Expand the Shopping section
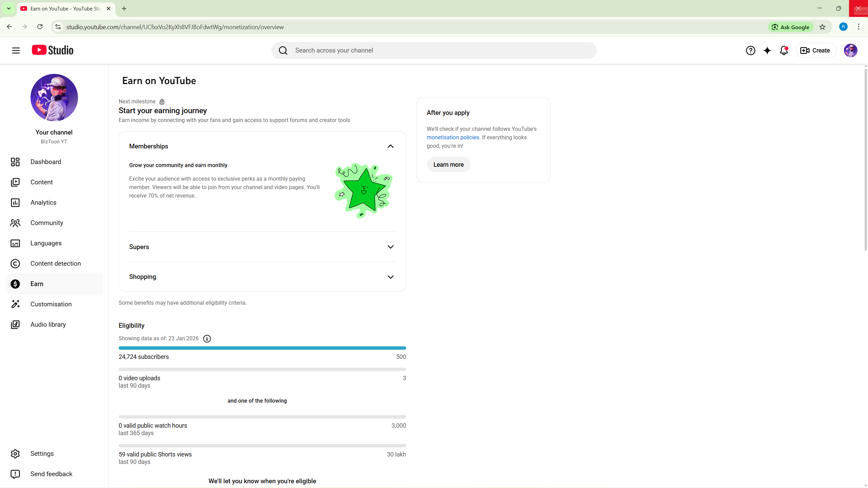Viewport: 868px width, 488px height. click(390, 277)
